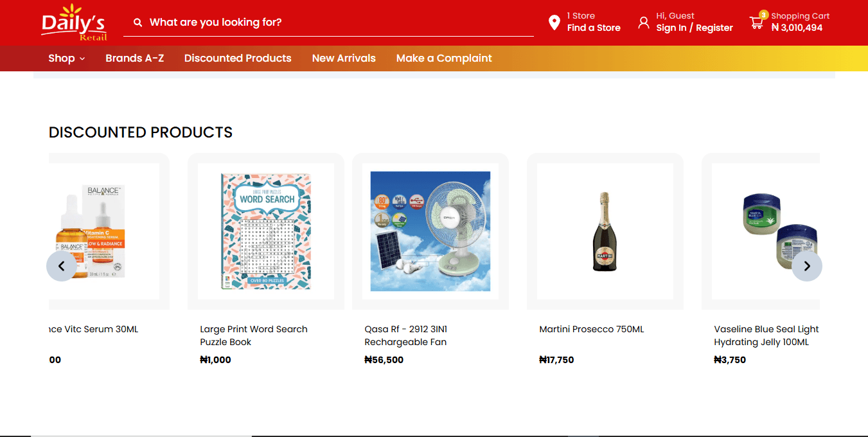Show next discounted products with right arrow
This screenshot has width=868, height=437.
tap(807, 266)
